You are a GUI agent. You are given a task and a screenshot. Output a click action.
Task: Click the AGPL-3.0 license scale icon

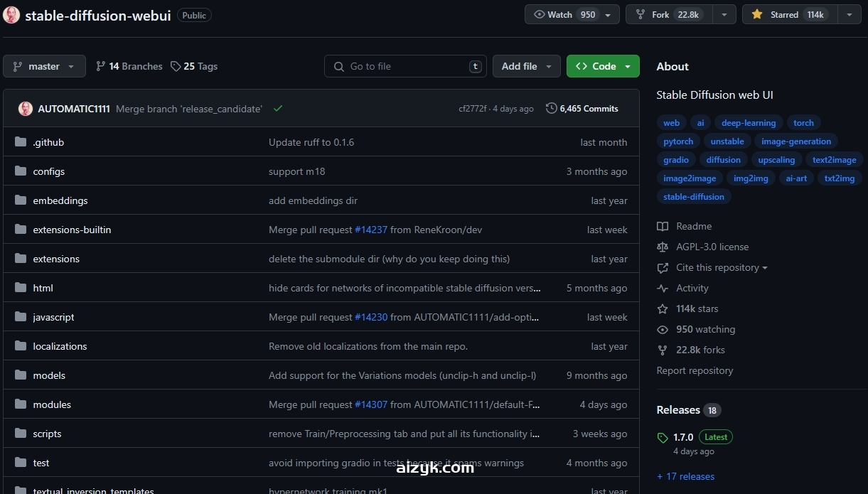(x=663, y=247)
